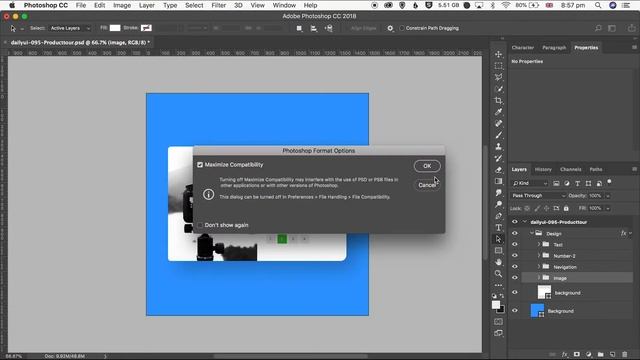Open Spotlight search in menu bar

598,5
